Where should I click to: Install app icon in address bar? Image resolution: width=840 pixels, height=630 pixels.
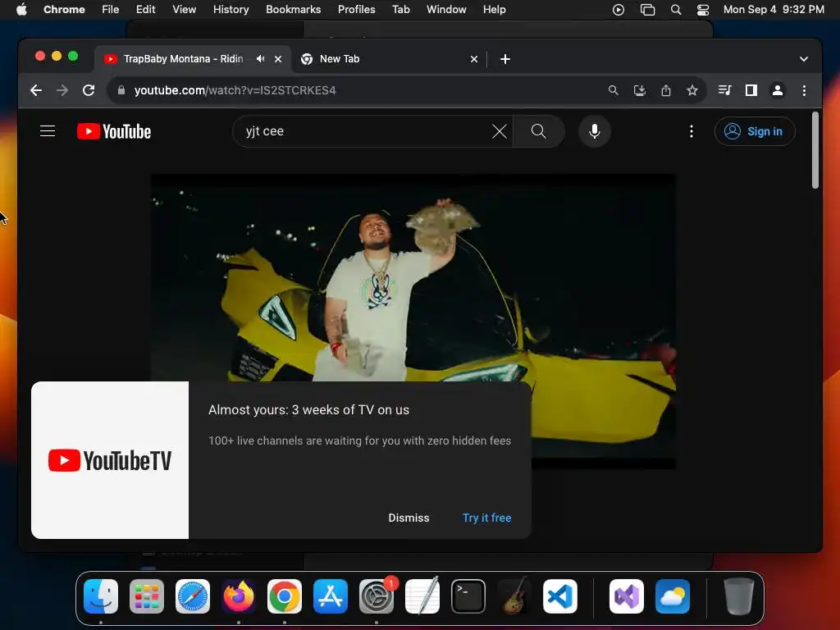(x=640, y=90)
